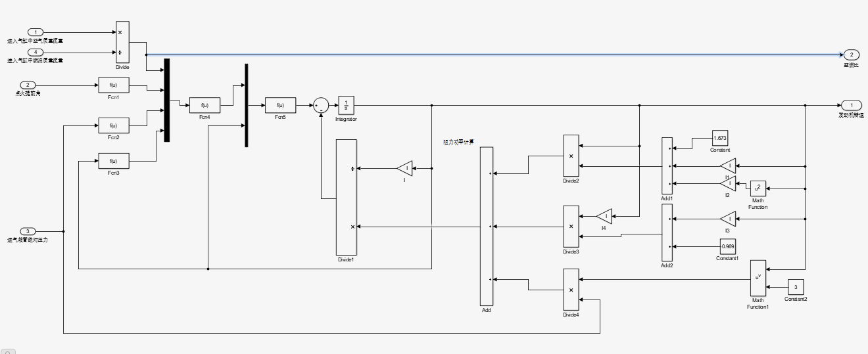
Task: Click the I3 gain triangle
Action: [x=727, y=219]
